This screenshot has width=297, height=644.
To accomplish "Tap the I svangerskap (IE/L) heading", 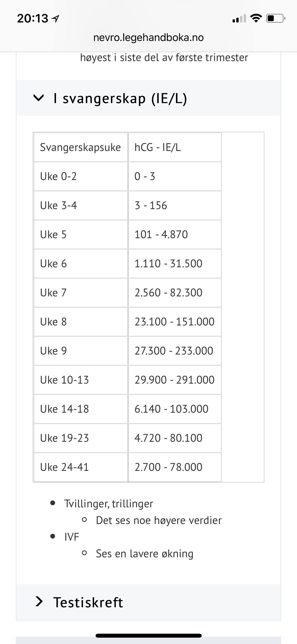I will tap(120, 99).
